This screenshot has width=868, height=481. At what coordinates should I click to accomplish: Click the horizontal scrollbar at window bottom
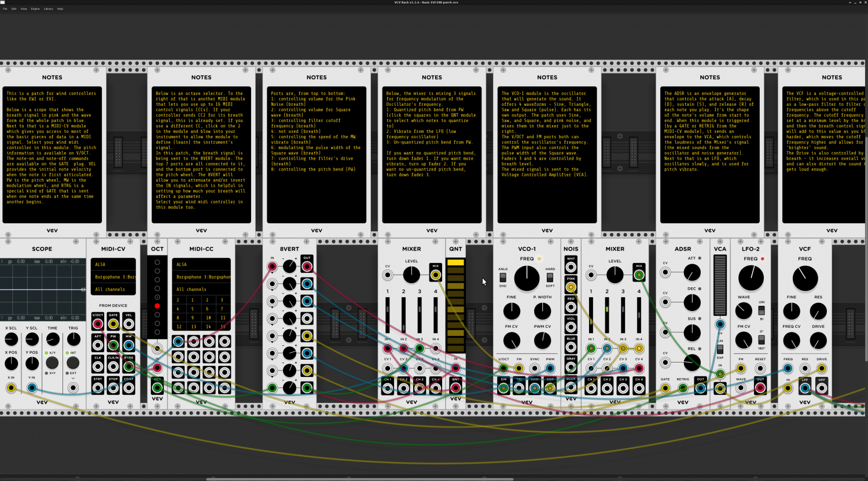(360, 479)
